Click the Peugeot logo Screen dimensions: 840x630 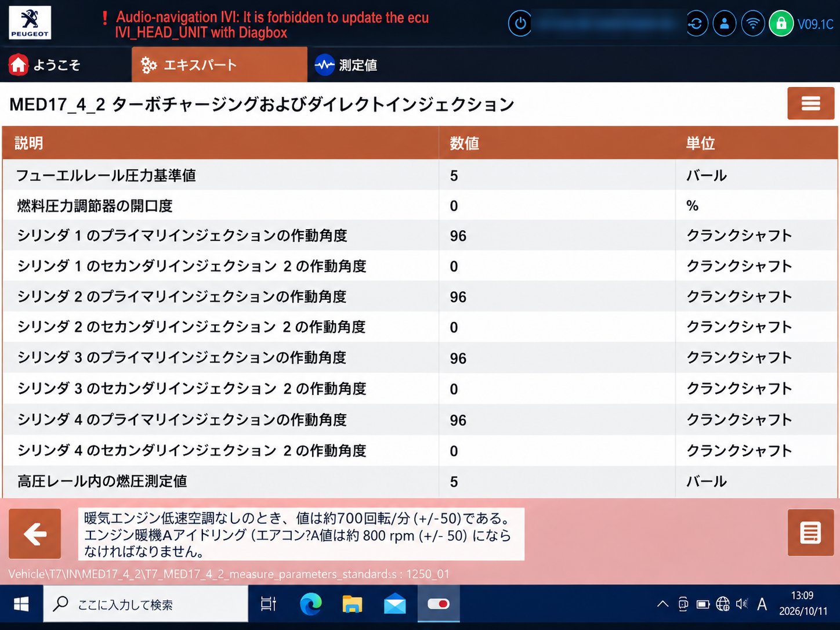click(x=30, y=23)
